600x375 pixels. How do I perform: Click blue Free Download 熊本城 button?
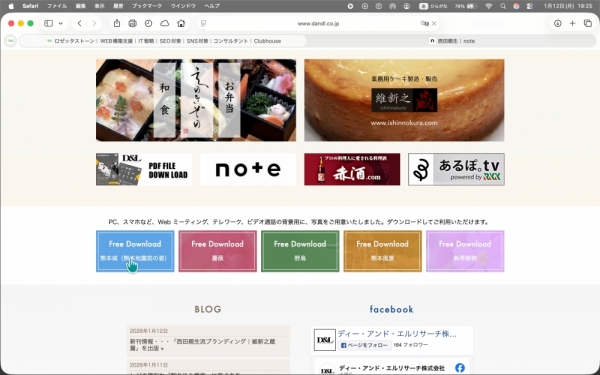[x=135, y=251]
